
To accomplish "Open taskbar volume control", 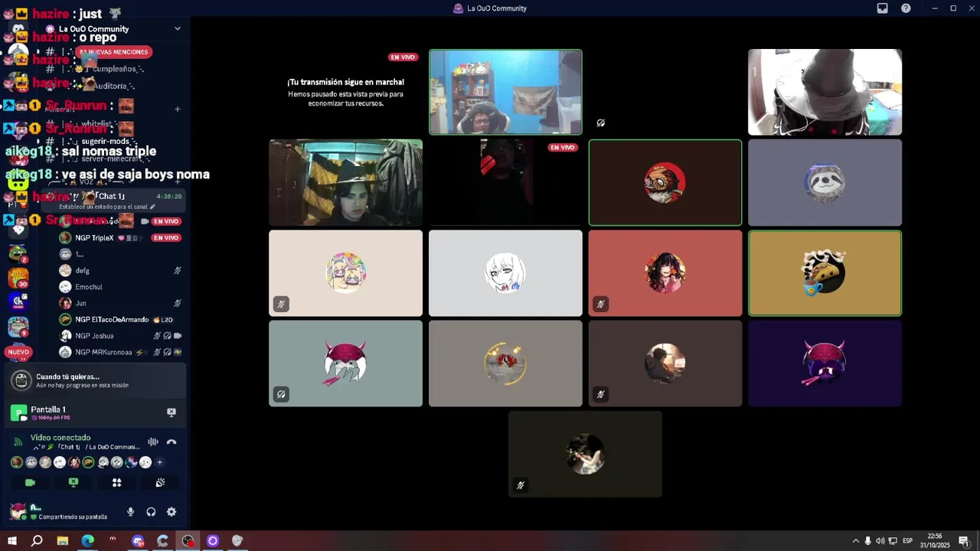I will pyautogui.click(x=880, y=541).
